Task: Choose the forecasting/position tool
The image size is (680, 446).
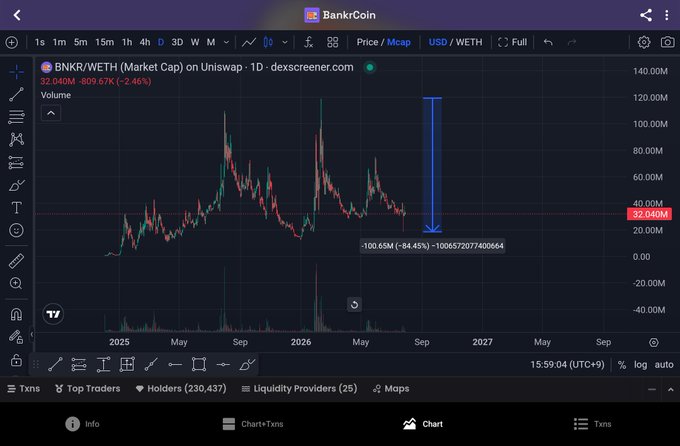Action: tap(16, 162)
